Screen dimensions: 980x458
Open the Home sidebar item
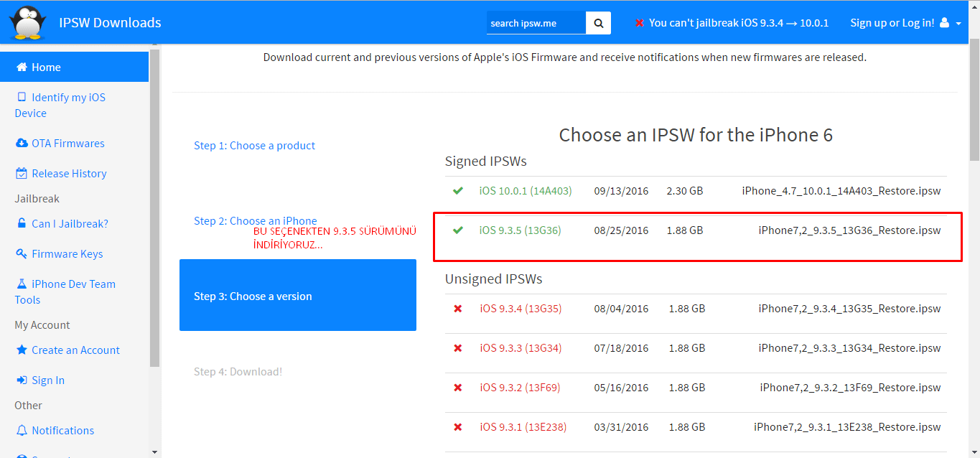(75, 67)
